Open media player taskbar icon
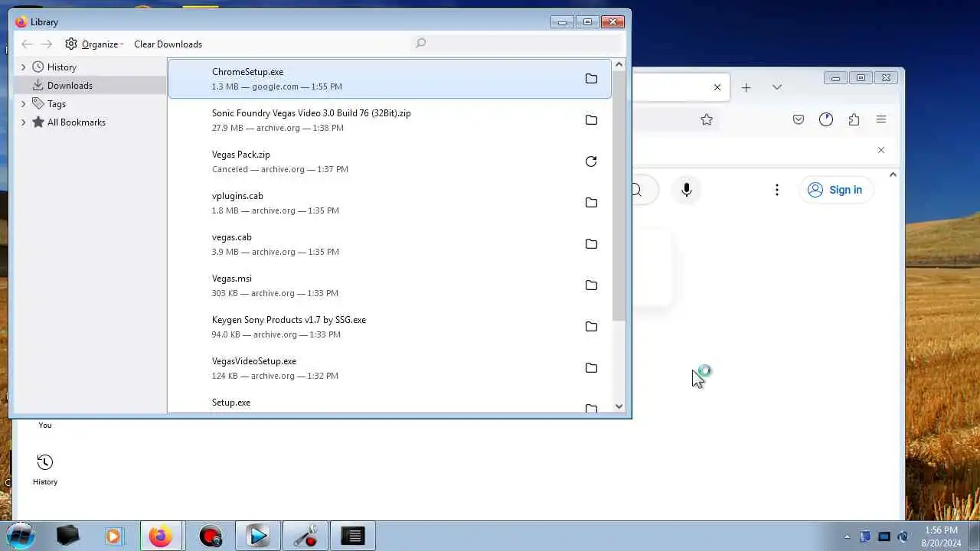The image size is (980, 551). tap(113, 536)
